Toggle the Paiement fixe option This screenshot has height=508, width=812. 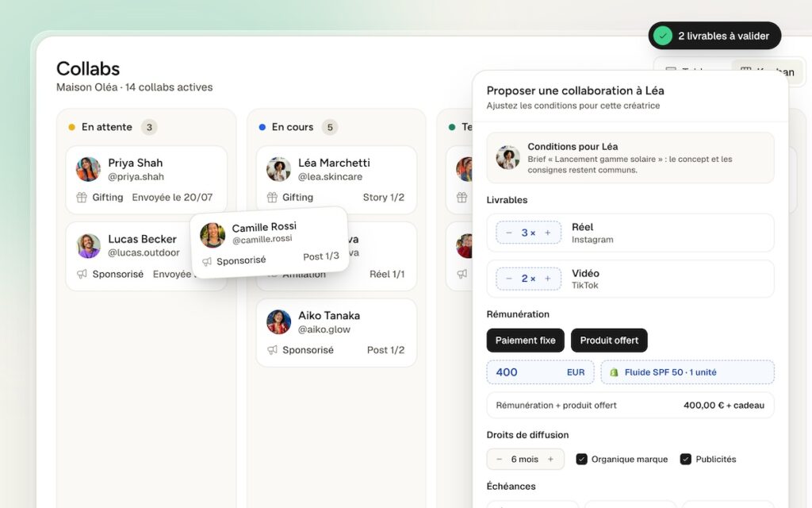[x=525, y=341]
